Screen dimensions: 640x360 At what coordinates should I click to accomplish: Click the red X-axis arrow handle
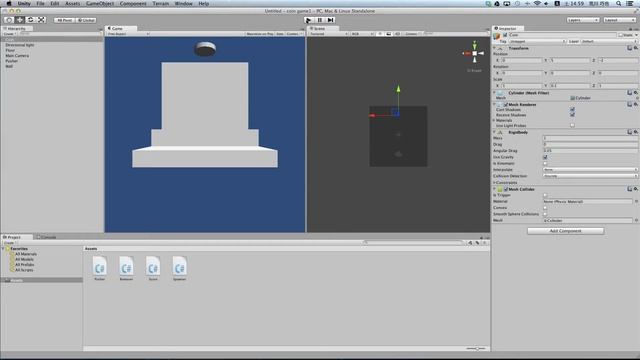pos(372,116)
